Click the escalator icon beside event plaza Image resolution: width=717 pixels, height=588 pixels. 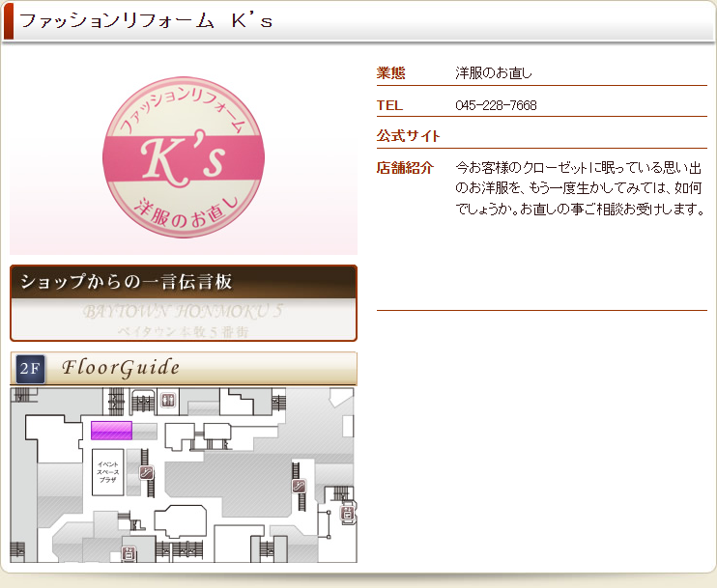tap(147, 472)
